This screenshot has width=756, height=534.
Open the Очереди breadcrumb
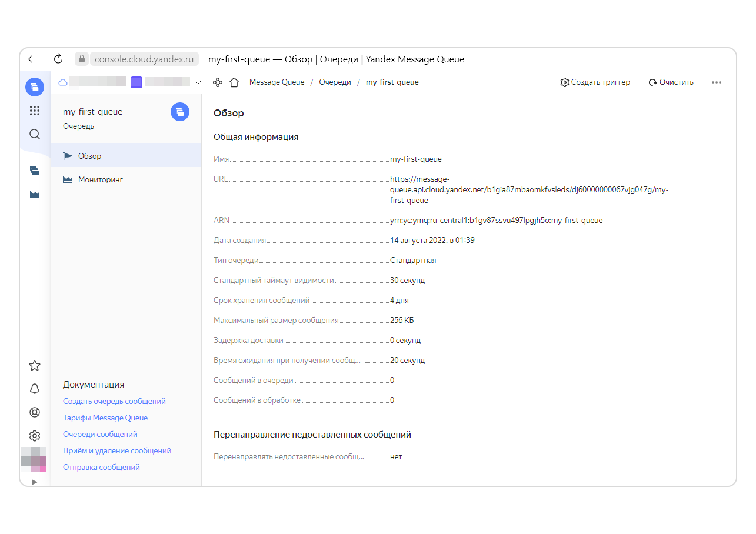(335, 82)
